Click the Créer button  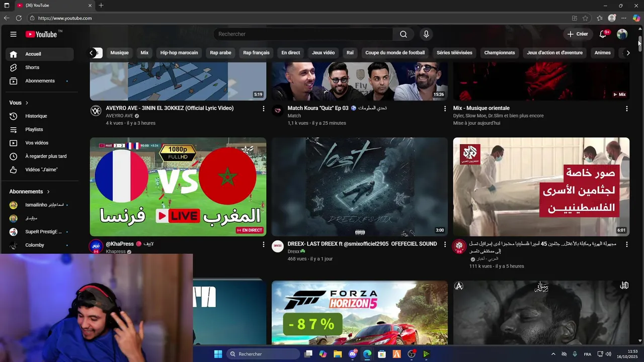(x=578, y=34)
